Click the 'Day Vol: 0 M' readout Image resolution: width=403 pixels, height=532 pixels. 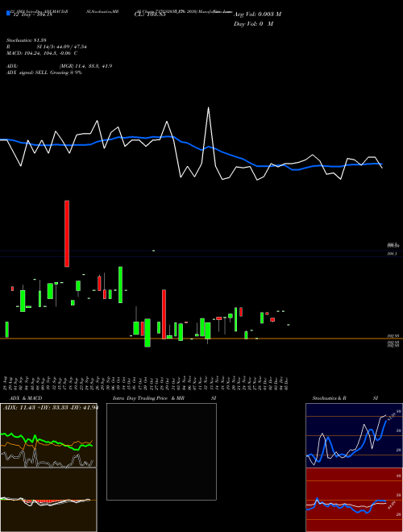coord(253,24)
